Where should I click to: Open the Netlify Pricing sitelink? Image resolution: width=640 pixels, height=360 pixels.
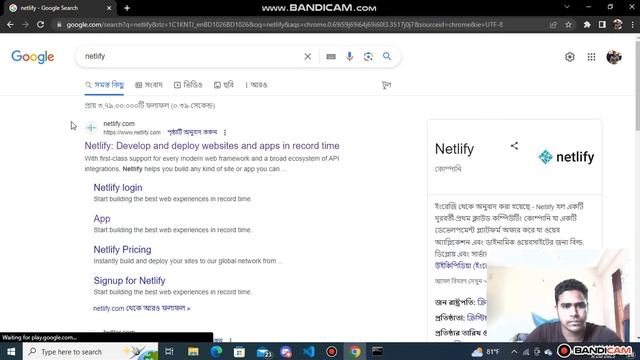122,250
